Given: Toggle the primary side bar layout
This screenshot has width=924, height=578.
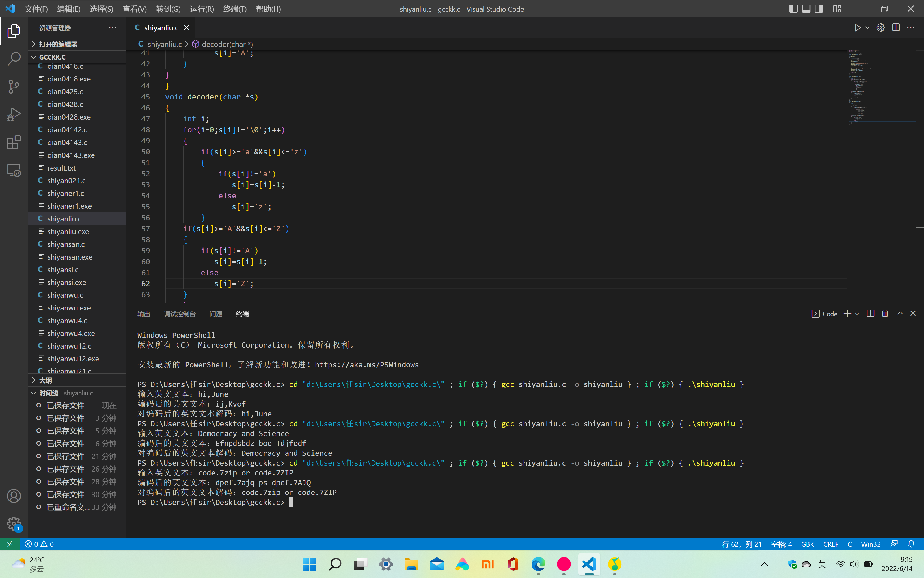Looking at the screenshot, I should click(793, 9).
